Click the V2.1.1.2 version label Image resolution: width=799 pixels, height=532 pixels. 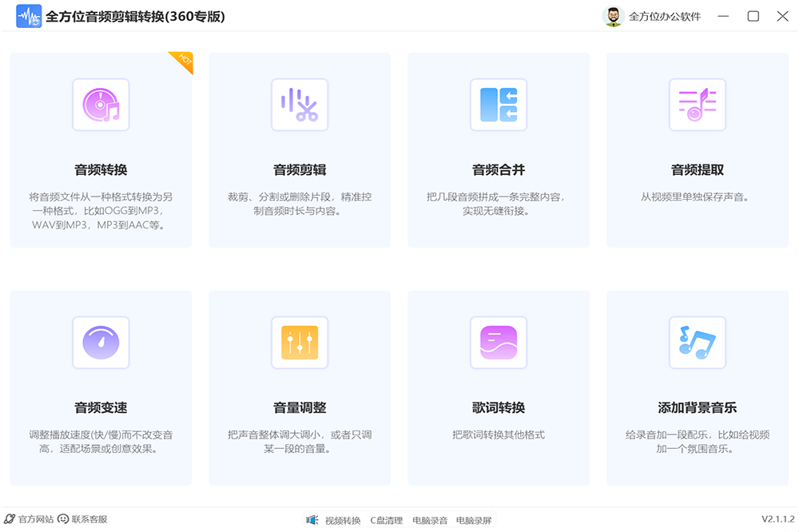pyautogui.click(x=777, y=519)
